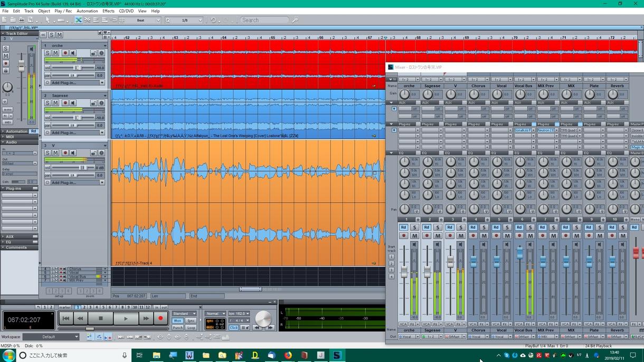Click the undo icon in the top toolbar
The image size is (644, 362).
coord(213,20)
